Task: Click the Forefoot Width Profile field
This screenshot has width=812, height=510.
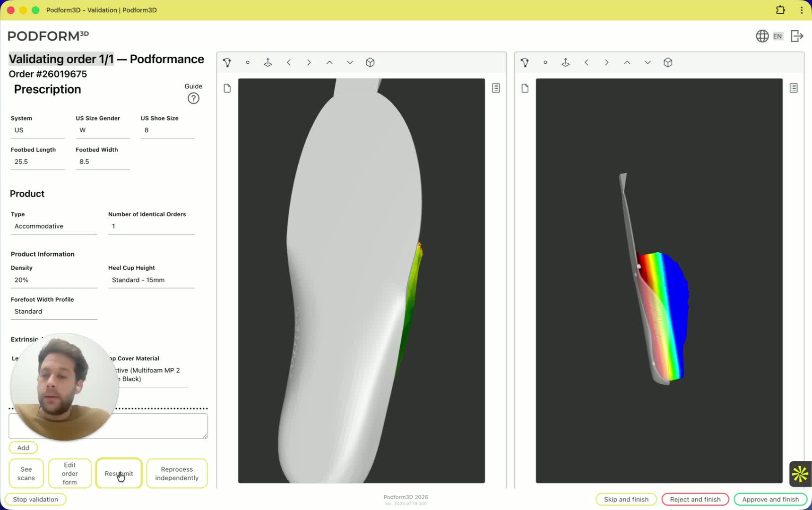Action: [54, 312]
